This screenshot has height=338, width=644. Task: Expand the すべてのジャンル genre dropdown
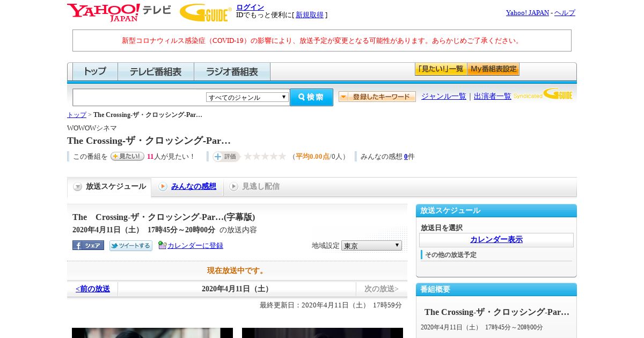click(247, 97)
